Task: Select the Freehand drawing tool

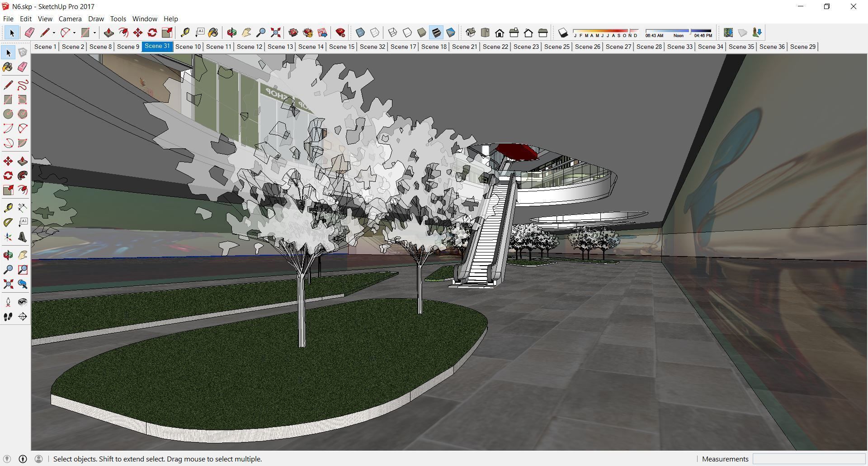Action: pos(23,85)
